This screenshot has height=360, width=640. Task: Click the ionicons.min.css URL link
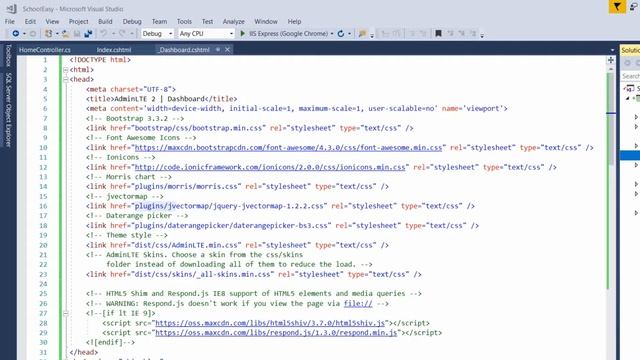click(270, 167)
